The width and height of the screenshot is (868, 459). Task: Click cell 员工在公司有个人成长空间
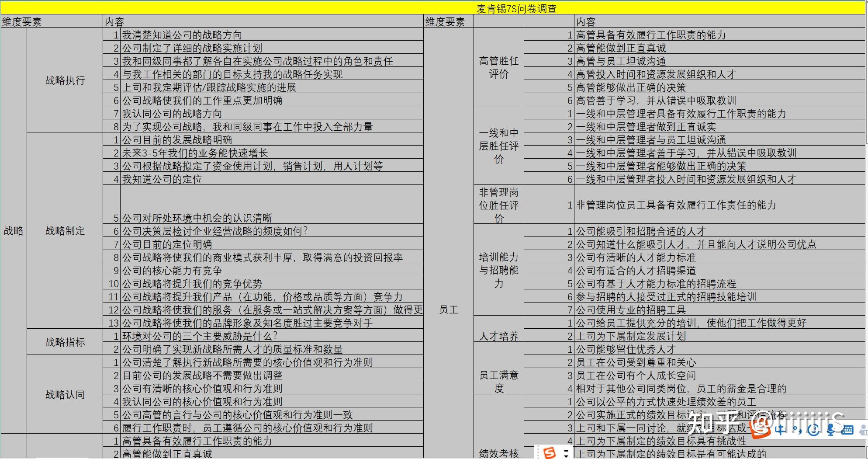pos(720,375)
